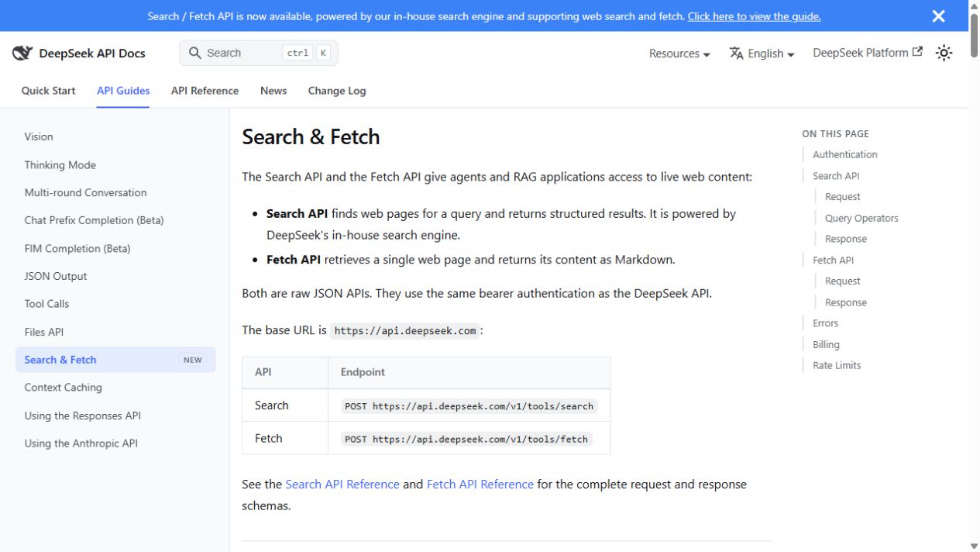Open JSON Output sidebar item

point(115,276)
